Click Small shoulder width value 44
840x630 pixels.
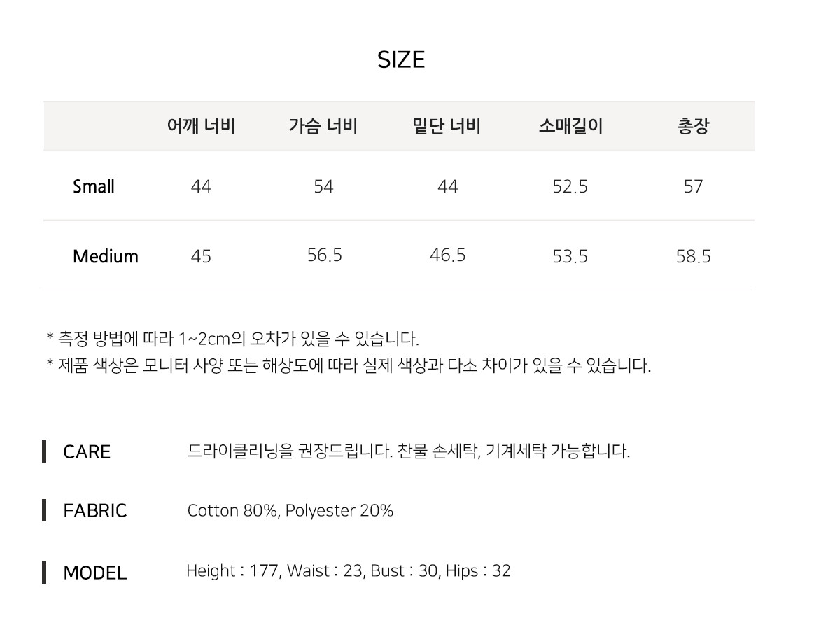coord(201,187)
